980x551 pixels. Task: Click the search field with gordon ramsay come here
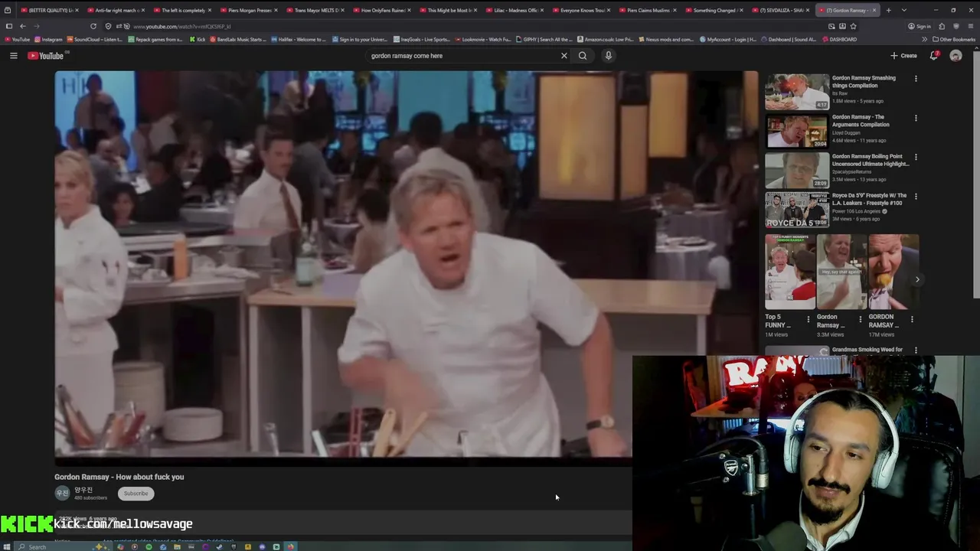(x=462, y=55)
